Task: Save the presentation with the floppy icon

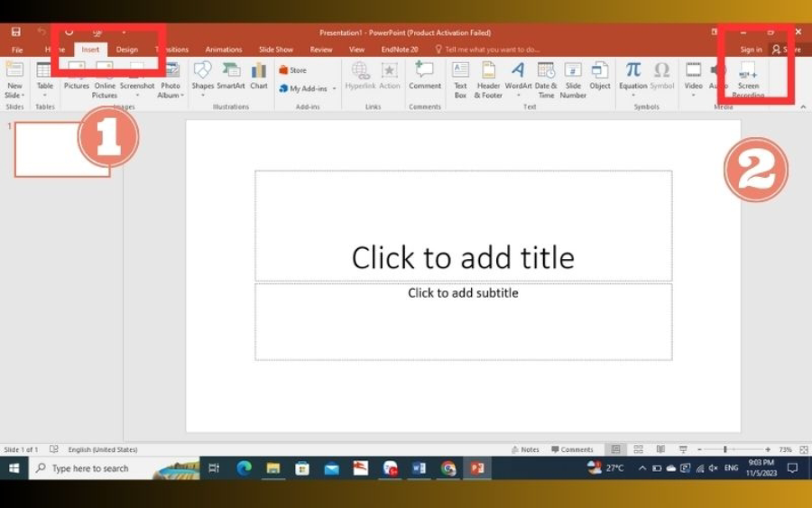Action: point(16,32)
